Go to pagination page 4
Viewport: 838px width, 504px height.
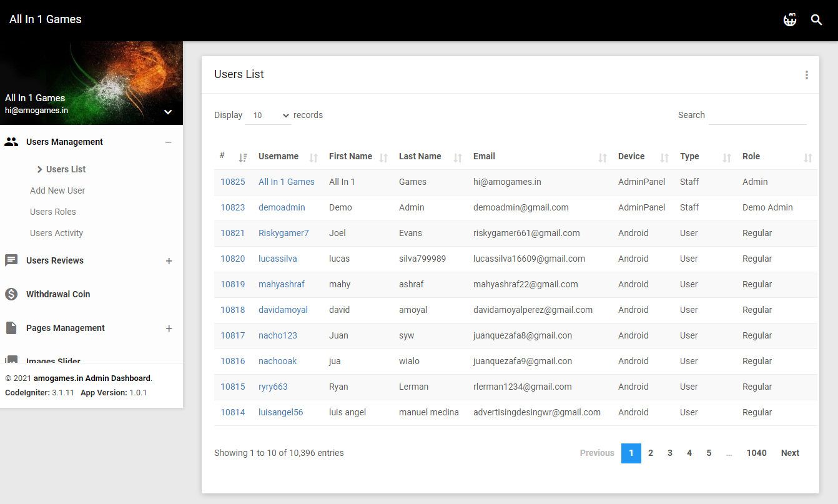(x=689, y=453)
